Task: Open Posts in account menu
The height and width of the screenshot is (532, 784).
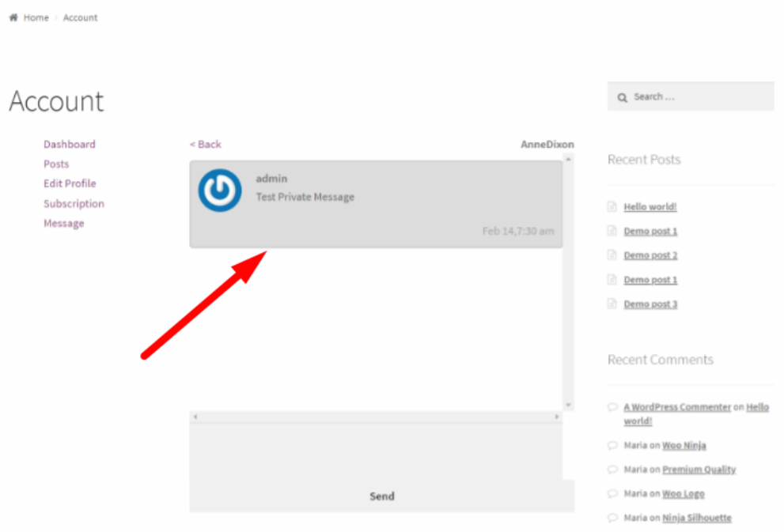Action: pyautogui.click(x=56, y=164)
